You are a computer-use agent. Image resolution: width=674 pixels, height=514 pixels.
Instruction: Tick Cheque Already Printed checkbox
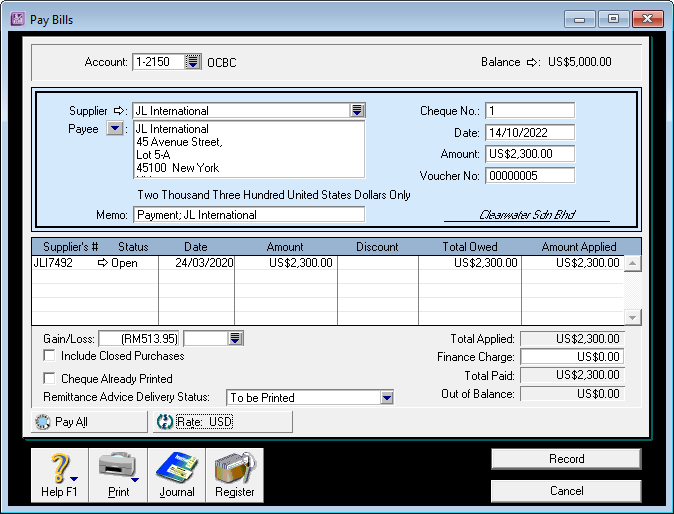[50, 379]
